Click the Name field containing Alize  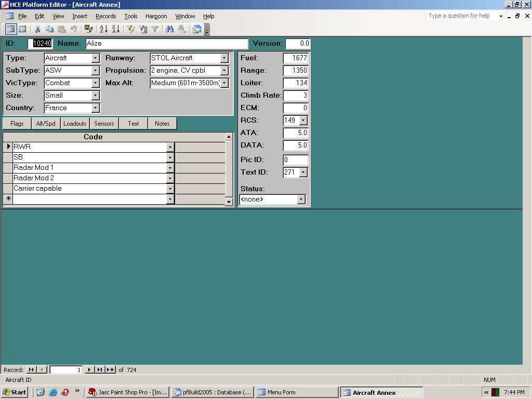point(167,44)
